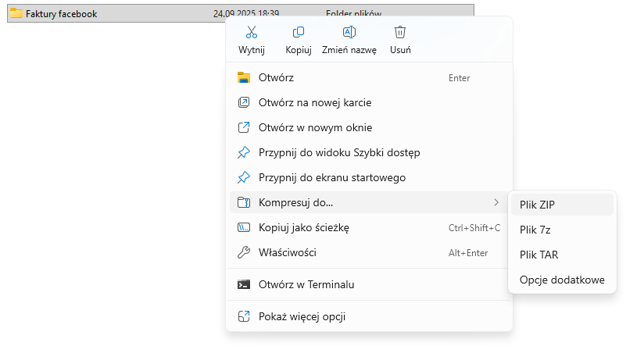Select Plik TAR from the submenu

538,255
